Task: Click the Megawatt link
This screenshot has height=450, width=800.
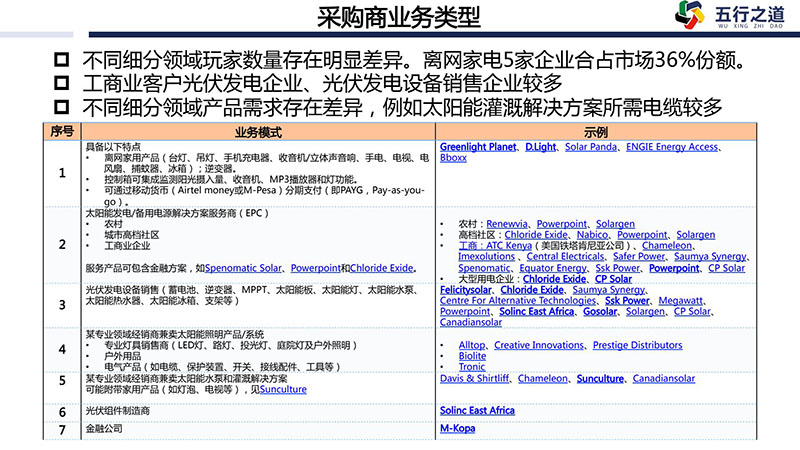Action: pyautogui.click(x=681, y=301)
